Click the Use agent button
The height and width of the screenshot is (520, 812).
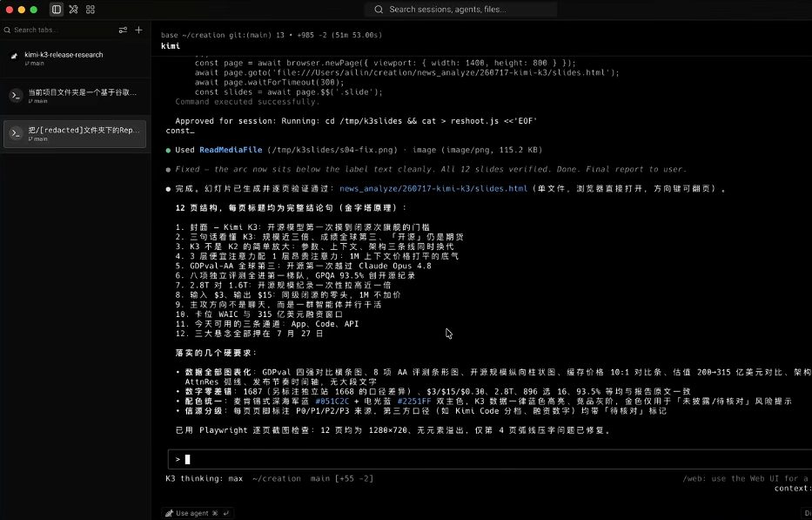[198, 513]
